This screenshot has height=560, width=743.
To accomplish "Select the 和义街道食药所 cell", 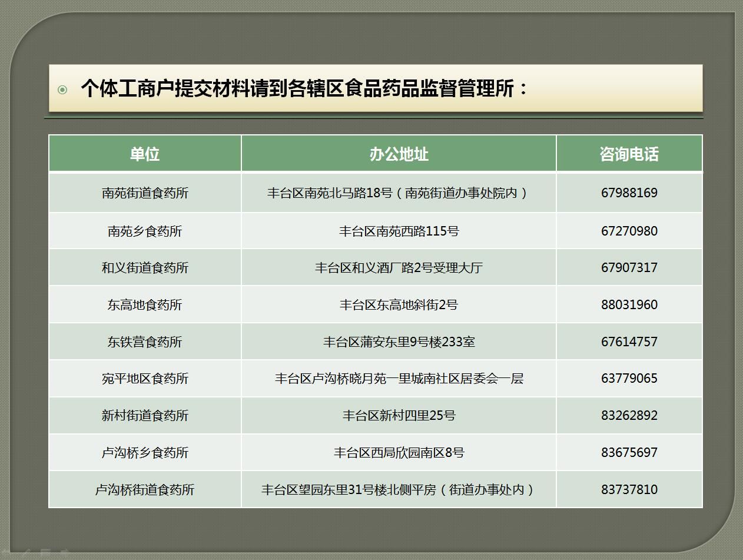I will (x=145, y=267).
